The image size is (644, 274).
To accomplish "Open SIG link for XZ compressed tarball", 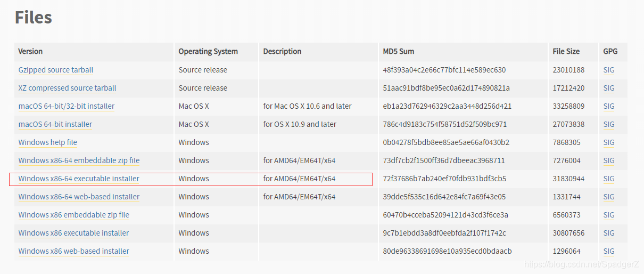I will coord(609,88).
